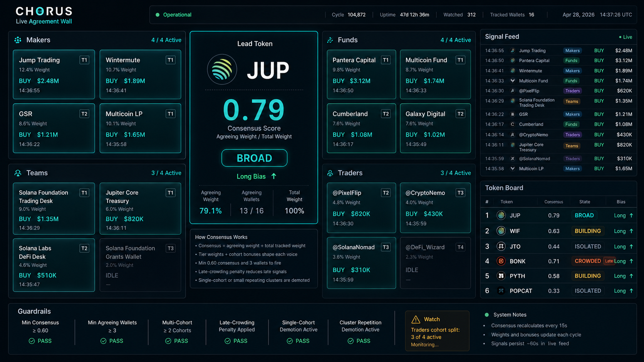Click the '$2.48M' amount in Signal Feed
The image size is (644, 362).
(624, 50)
